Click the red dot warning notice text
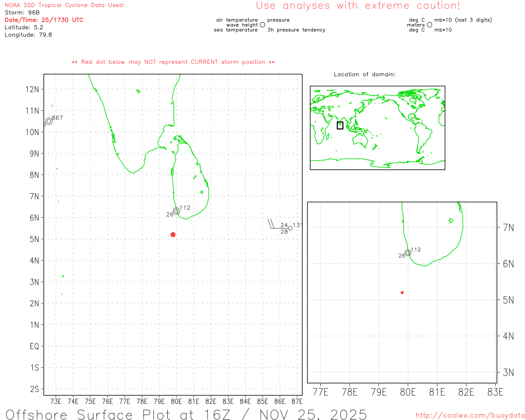525x420 pixels. coord(173,62)
